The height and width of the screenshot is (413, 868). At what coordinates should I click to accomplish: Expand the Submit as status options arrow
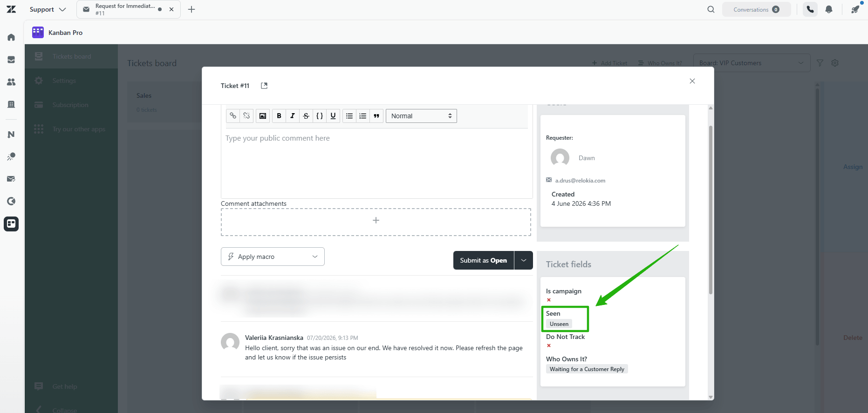pyautogui.click(x=524, y=260)
